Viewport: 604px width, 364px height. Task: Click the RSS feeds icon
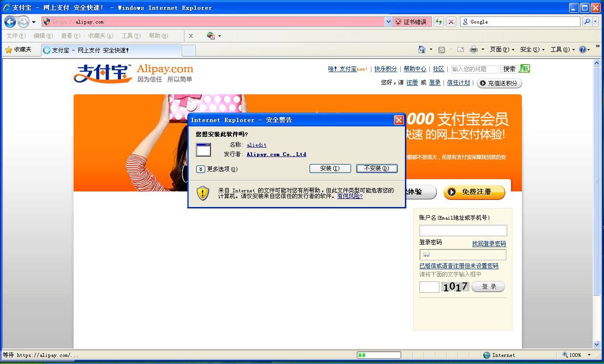(x=442, y=50)
